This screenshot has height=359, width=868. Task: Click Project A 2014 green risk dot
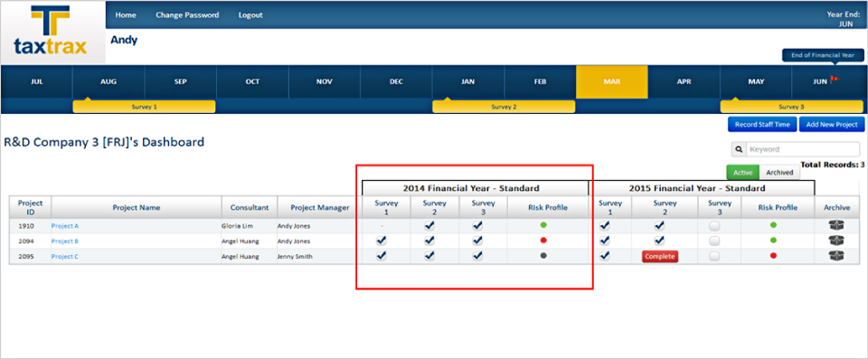coord(543,225)
